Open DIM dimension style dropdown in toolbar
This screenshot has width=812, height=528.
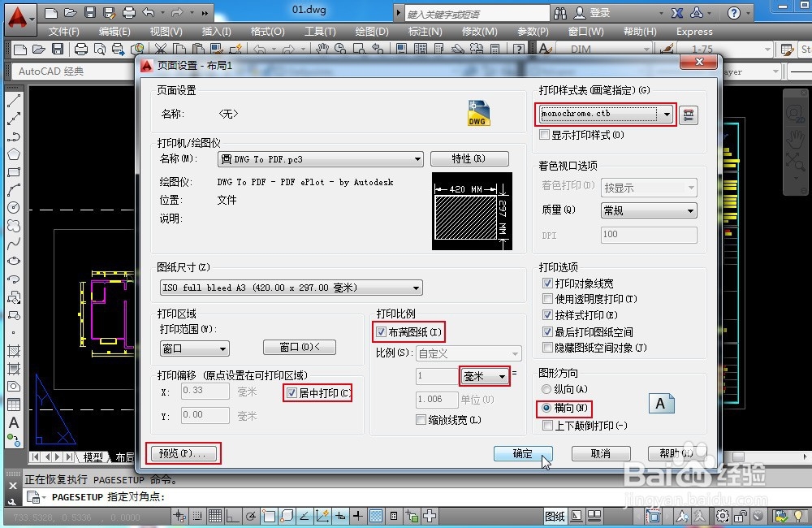[x=604, y=50]
